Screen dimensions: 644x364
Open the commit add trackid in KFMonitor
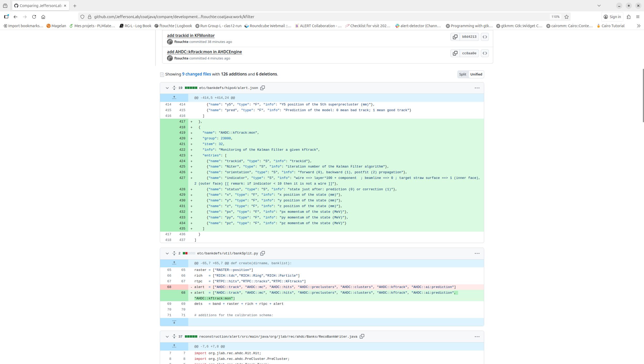(x=191, y=35)
